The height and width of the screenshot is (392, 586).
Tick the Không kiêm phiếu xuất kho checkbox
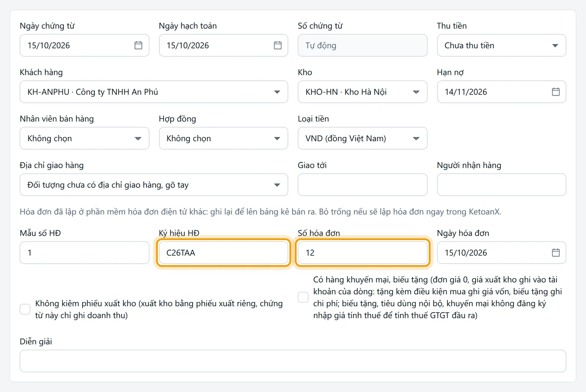click(25, 309)
